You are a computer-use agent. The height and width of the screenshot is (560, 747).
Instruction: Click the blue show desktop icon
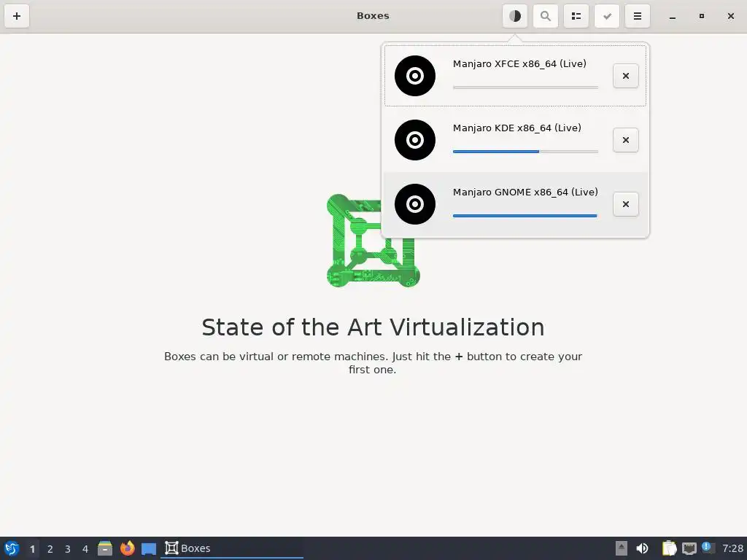[x=149, y=548]
